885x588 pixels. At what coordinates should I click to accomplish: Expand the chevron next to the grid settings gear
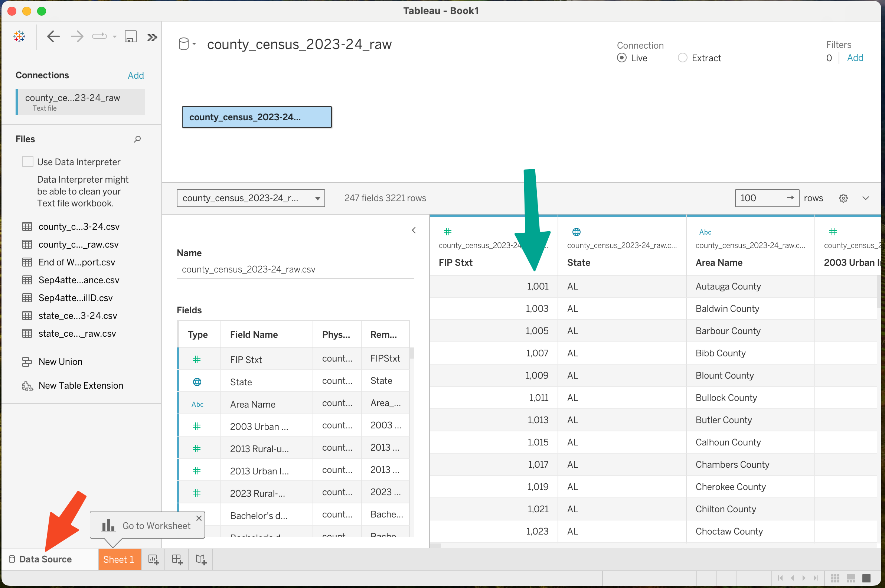click(x=865, y=198)
